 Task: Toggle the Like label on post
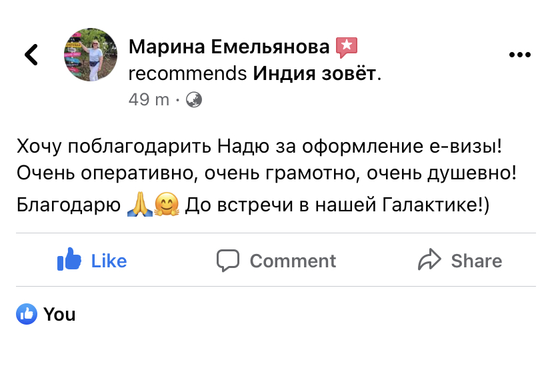coord(109,261)
